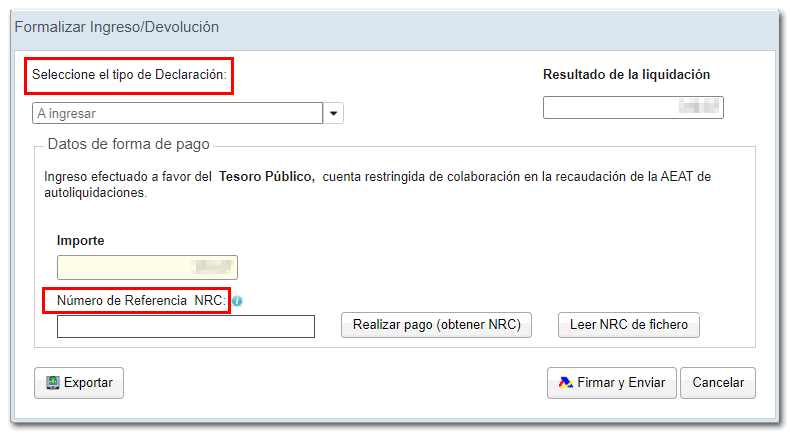Click the 'Número de Referencia NRC:' label

[x=141, y=300]
